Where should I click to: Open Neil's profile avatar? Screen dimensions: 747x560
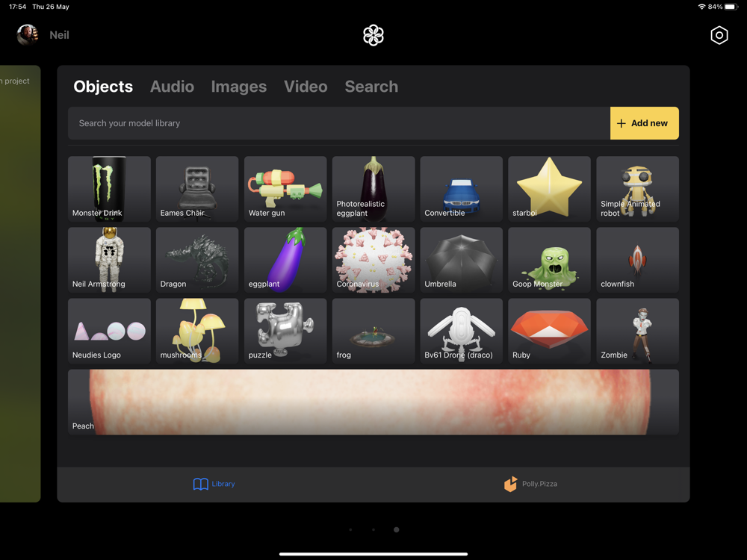click(x=28, y=35)
